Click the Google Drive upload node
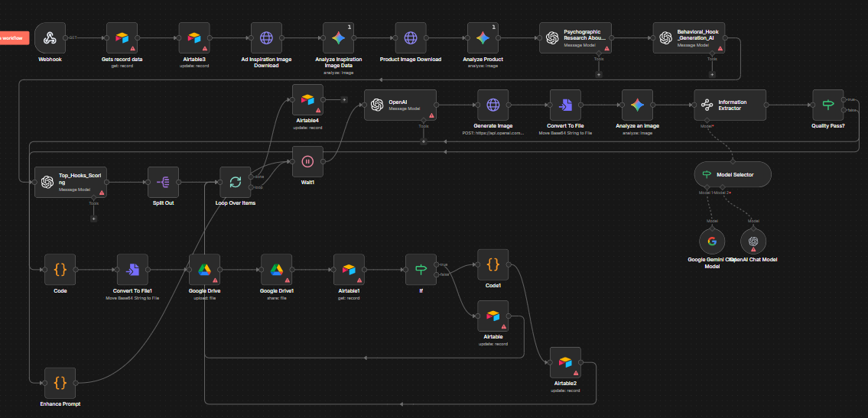868x418 pixels. click(x=205, y=269)
